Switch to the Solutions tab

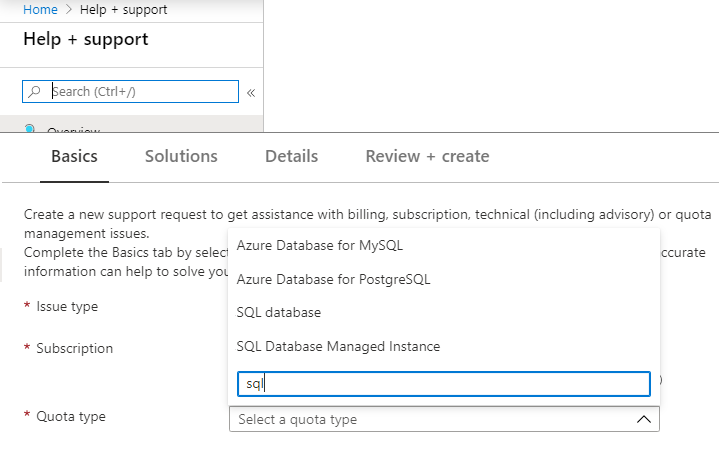(181, 156)
